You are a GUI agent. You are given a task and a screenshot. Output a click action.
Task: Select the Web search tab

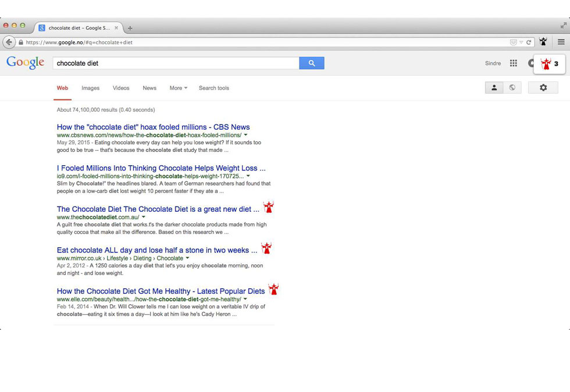(62, 88)
